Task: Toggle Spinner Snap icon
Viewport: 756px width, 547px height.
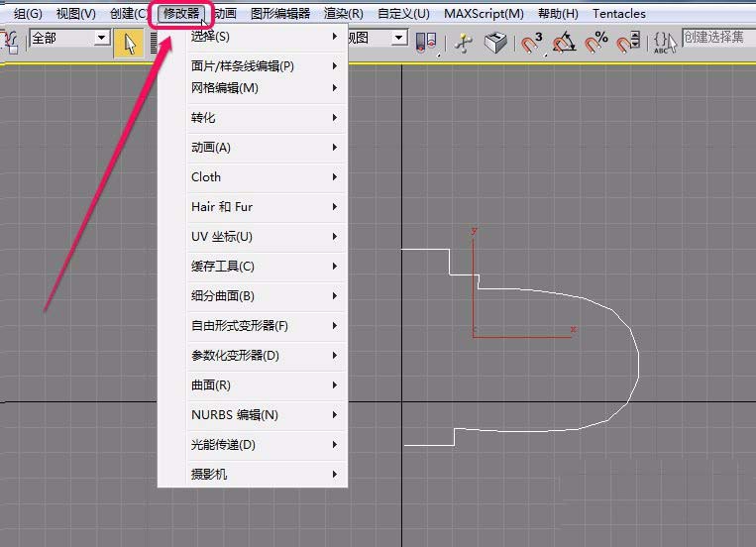Action: pos(628,43)
